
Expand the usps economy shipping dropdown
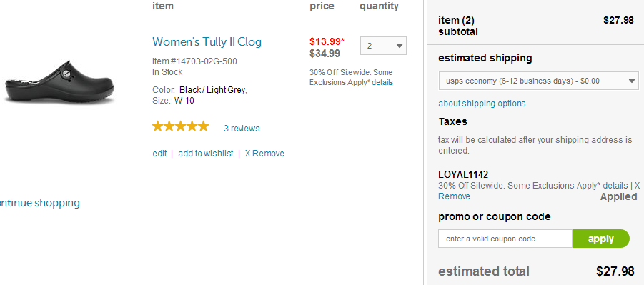pos(538,81)
